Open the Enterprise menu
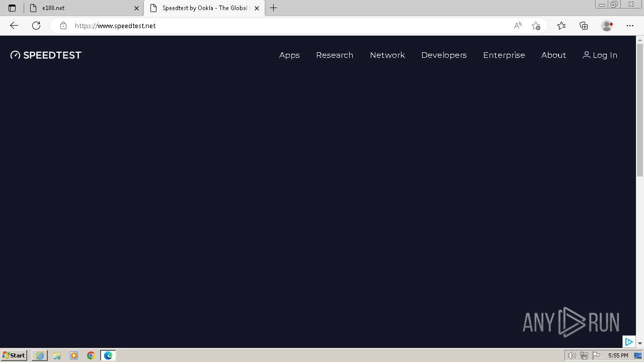The image size is (644, 362). click(x=504, y=55)
